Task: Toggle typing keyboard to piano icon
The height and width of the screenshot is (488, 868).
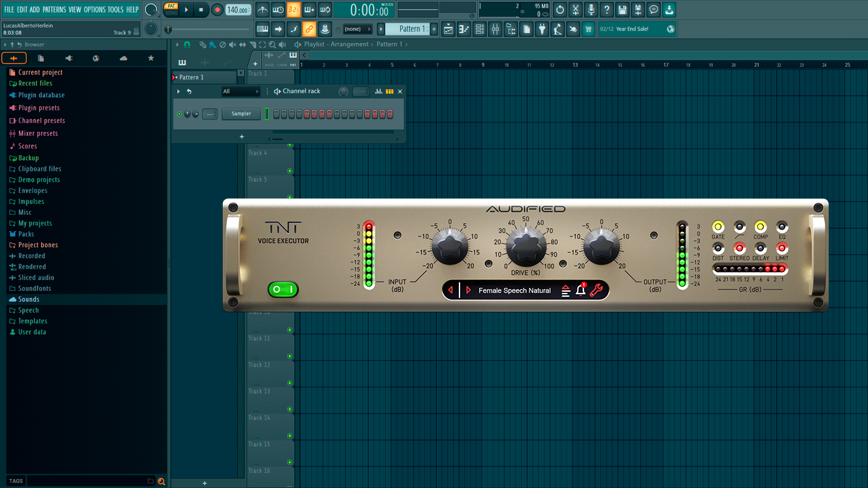Action: click(x=262, y=29)
